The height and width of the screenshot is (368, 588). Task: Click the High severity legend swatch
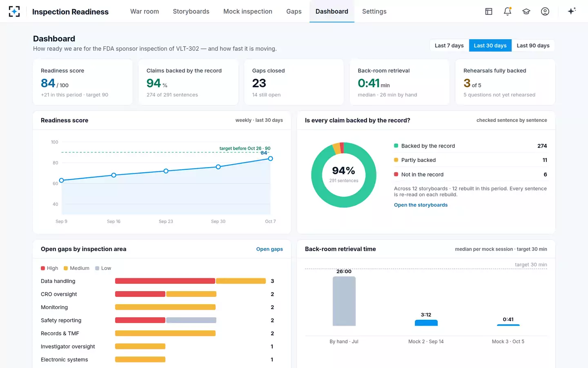click(x=43, y=268)
